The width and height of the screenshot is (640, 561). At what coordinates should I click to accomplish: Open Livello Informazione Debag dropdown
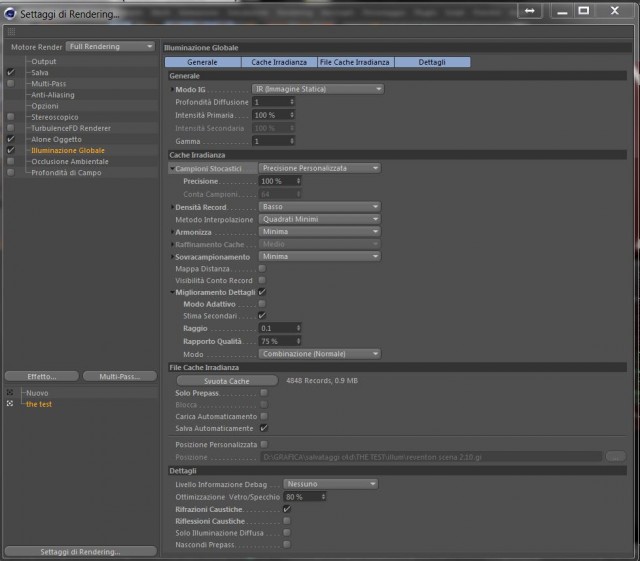click(331, 484)
